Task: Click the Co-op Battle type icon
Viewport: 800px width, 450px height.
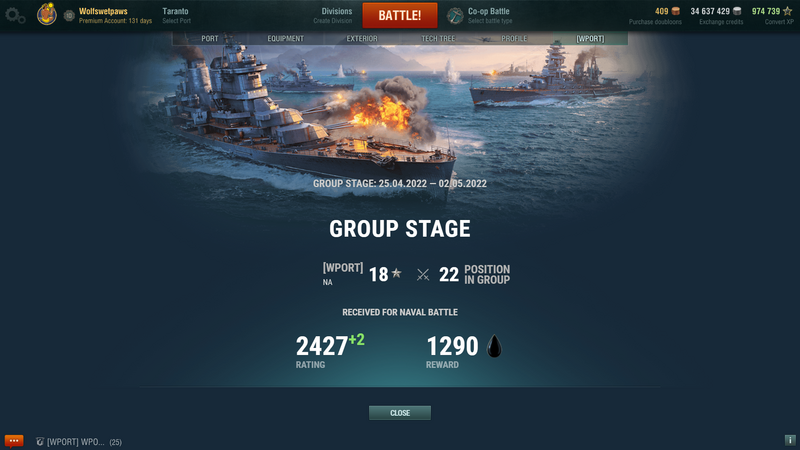Action: (455, 15)
